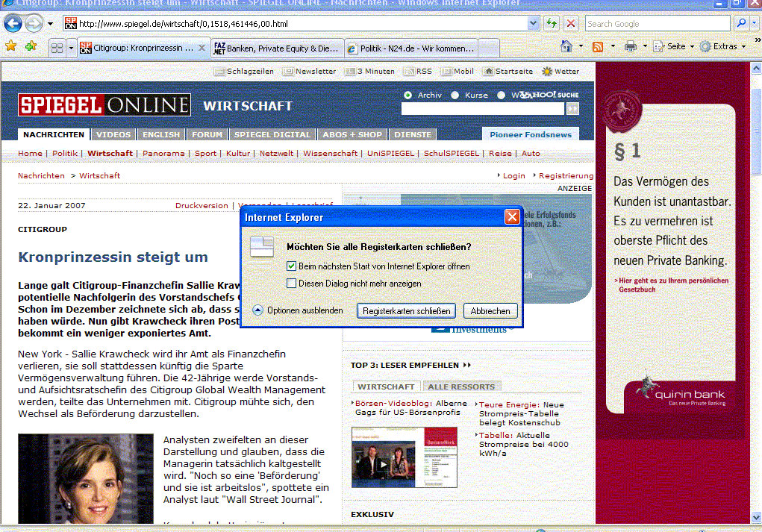Open the Mobil link
762x532 pixels.
(x=457, y=71)
